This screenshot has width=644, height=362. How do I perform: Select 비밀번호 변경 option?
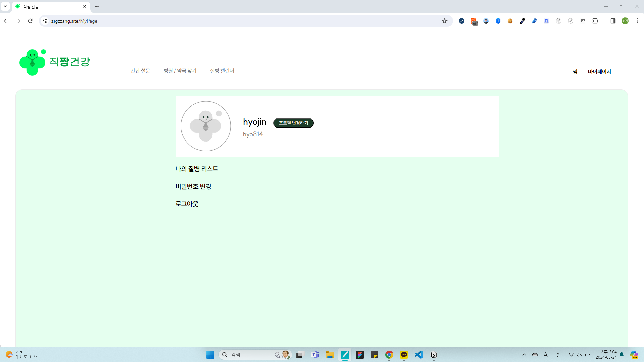pos(193,186)
